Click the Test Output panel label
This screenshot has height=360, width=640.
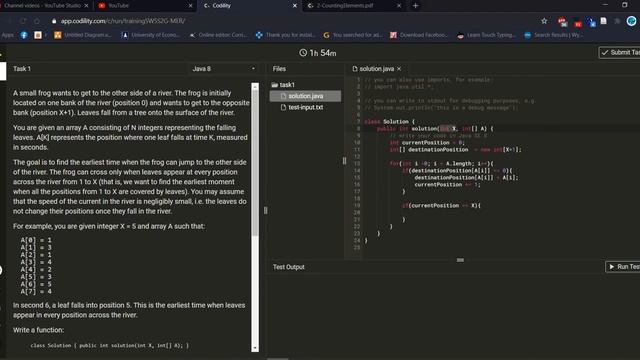pos(289,267)
